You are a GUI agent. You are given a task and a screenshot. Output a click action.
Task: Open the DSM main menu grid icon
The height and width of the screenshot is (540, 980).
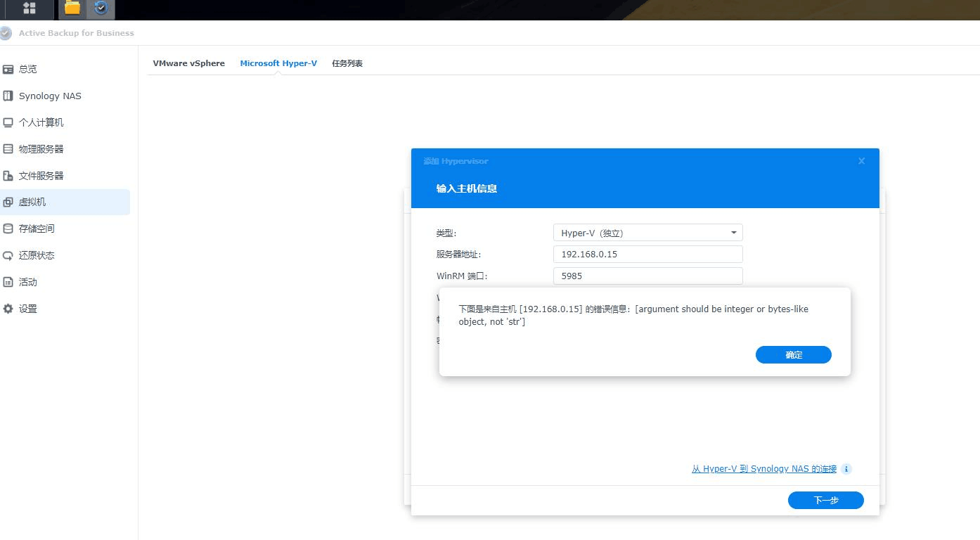[30, 8]
